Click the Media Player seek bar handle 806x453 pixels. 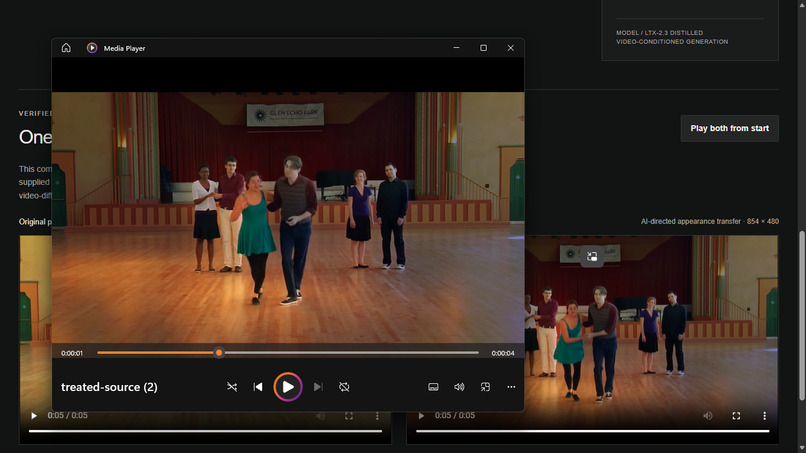point(219,353)
